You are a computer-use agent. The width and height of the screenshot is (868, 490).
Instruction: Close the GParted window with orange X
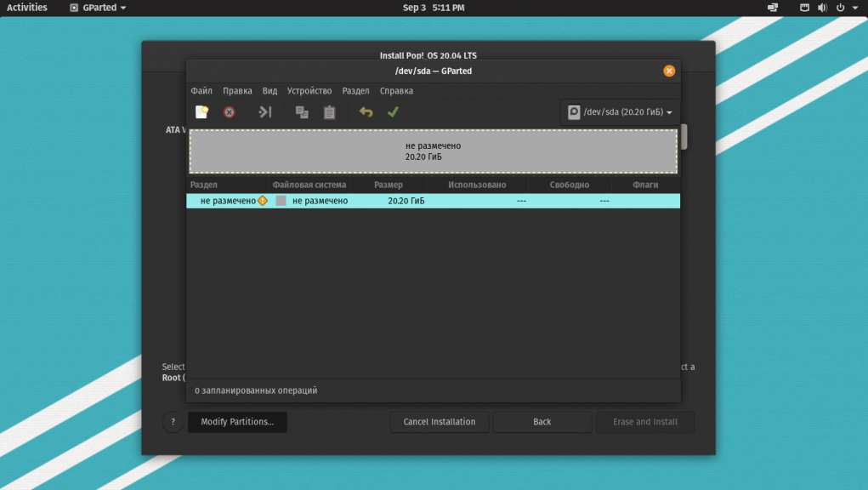click(x=669, y=71)
